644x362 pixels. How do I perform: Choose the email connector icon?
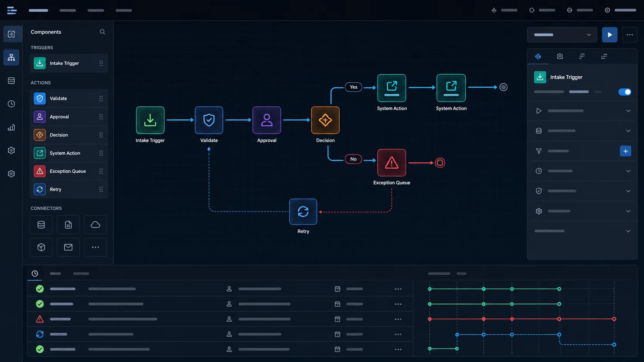pyautogui.click(x=68, y=247)
